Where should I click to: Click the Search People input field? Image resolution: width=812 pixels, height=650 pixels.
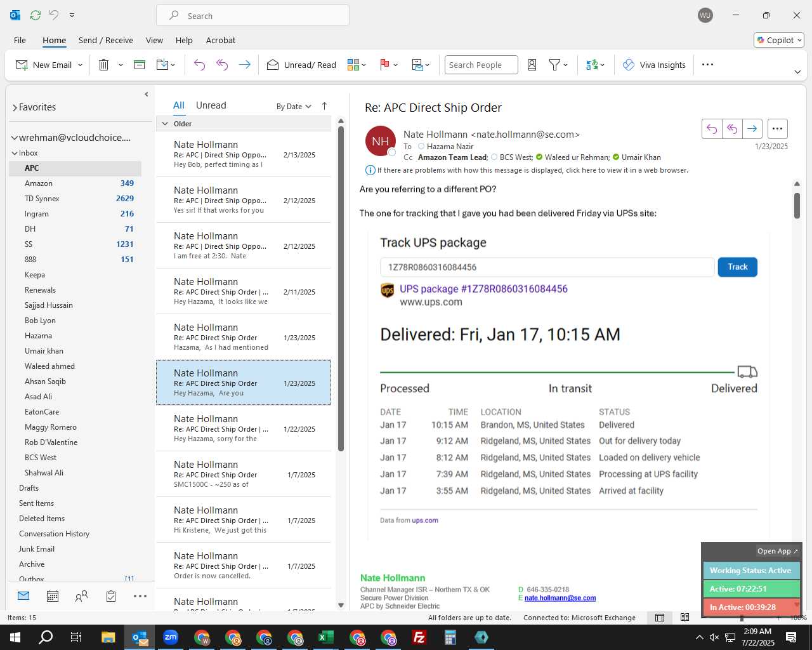tap(481, 65)
